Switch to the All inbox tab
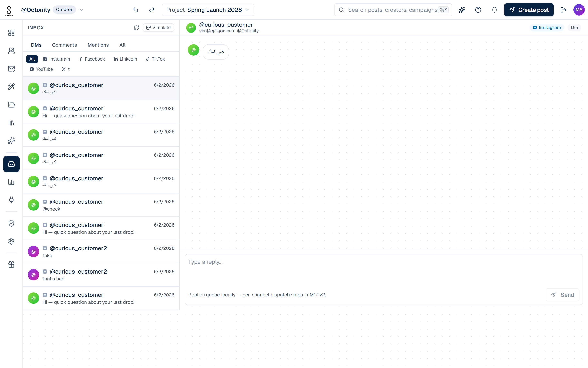Screen dimensions: 588x368 pyautogui.click(x=122, y=45)
